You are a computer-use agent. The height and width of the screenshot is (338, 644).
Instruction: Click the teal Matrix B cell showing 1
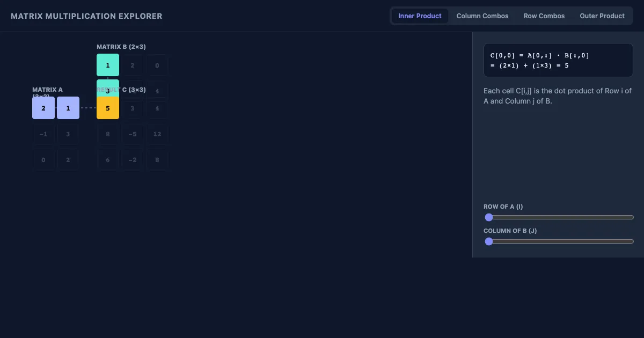(108, 65)
